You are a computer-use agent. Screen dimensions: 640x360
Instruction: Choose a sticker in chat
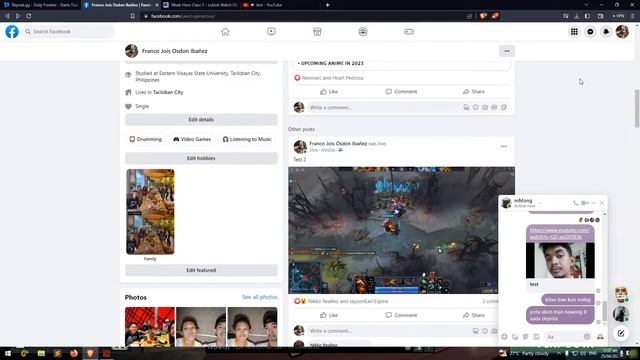pyautogui.click(x=526, y=337)
